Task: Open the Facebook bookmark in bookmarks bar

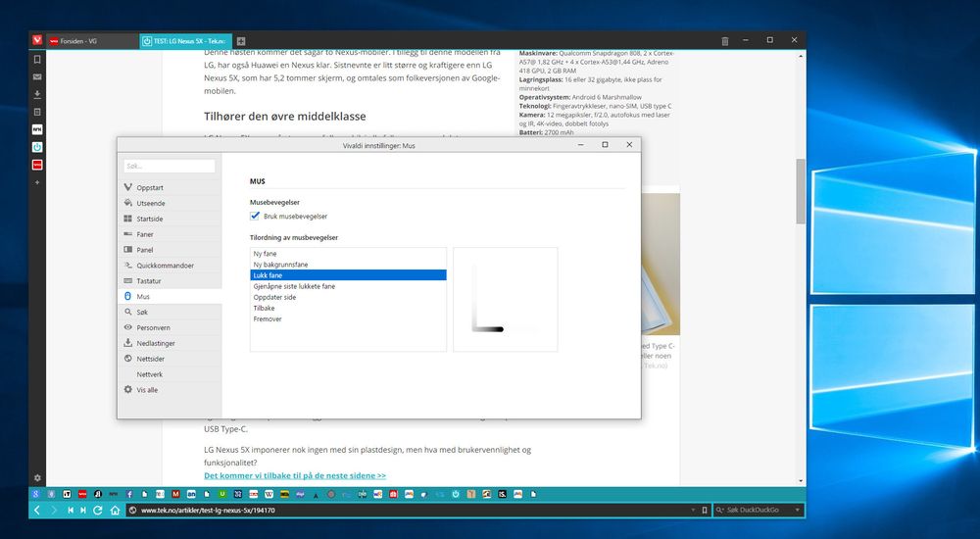Action: (x=129, y=494)
